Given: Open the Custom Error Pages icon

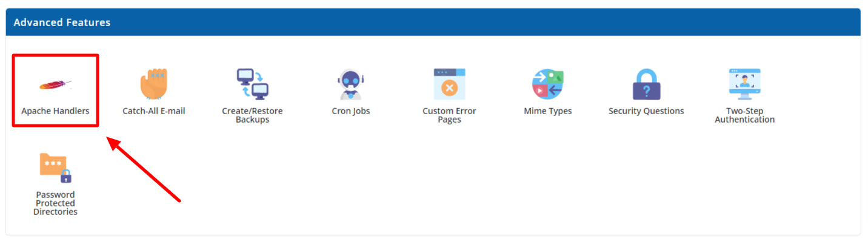Looking at the screenshot, I should [x=449, y=84].
